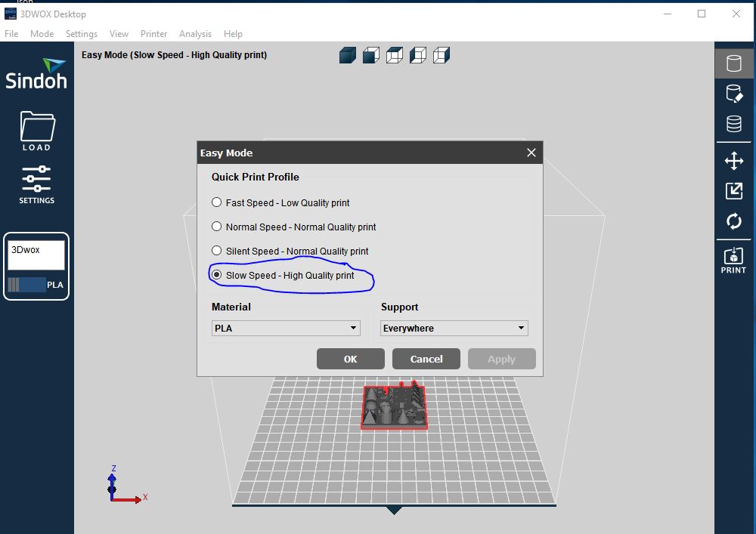The width and height of the screenshot is (756, 534).
Task: Activate the move arrows tool
Action: 734,161
